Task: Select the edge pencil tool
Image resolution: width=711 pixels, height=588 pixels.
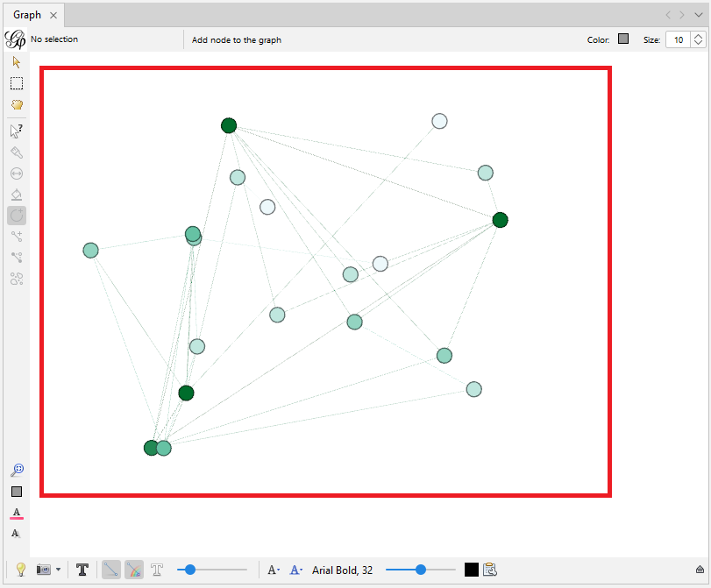Action: 16,258
